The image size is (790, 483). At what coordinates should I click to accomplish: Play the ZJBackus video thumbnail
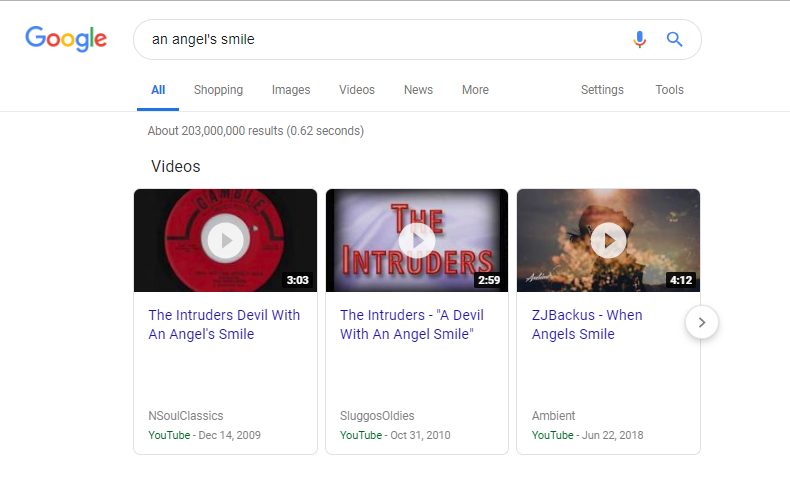point(608,240)
